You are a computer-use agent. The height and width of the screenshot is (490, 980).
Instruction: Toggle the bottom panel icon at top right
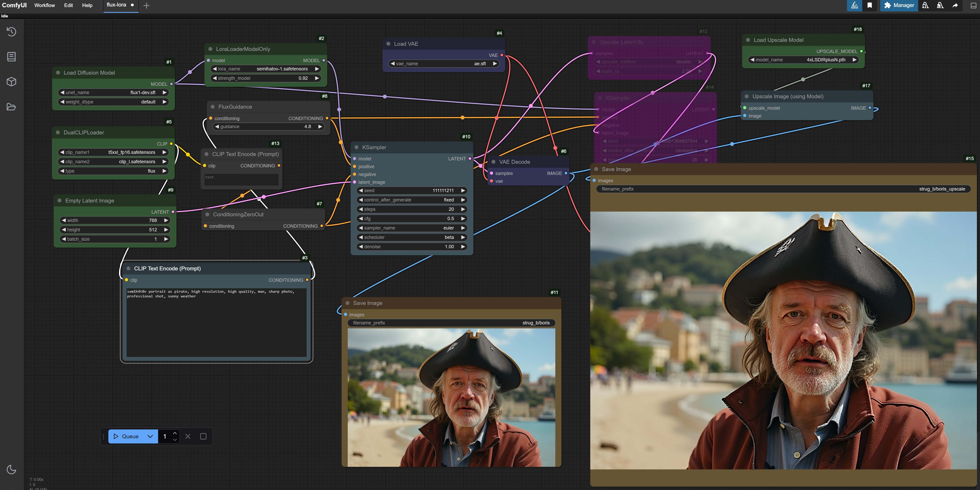pyautogui.click(x=973, y=5)
